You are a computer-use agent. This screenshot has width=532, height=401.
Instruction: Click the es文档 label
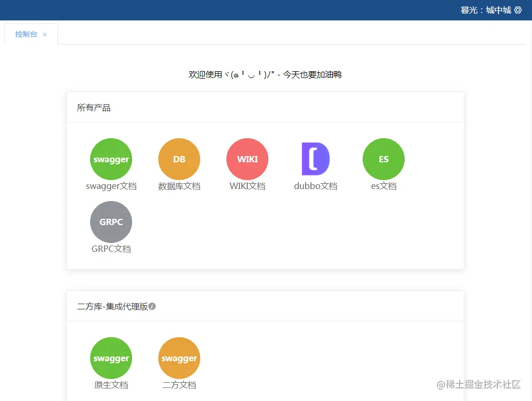coord(384,186)
